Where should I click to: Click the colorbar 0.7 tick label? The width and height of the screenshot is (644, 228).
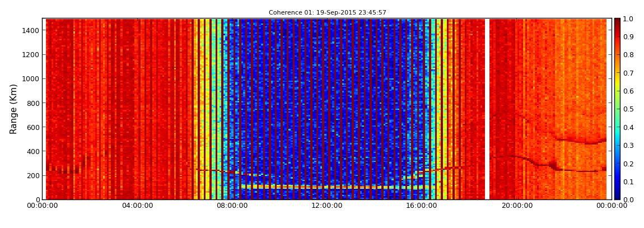pyautogui.click(x=628, y=73)
